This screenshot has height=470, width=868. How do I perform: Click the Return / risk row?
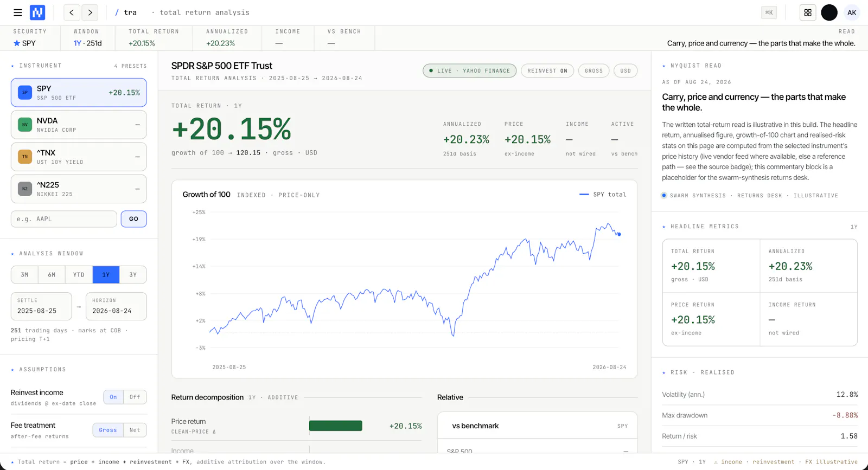click(760, 436)
